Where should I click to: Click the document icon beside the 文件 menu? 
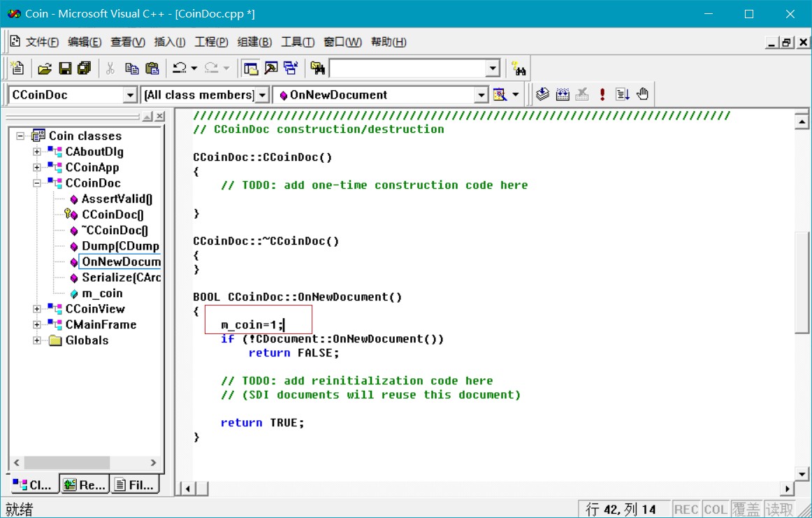(x=15, y=41)
